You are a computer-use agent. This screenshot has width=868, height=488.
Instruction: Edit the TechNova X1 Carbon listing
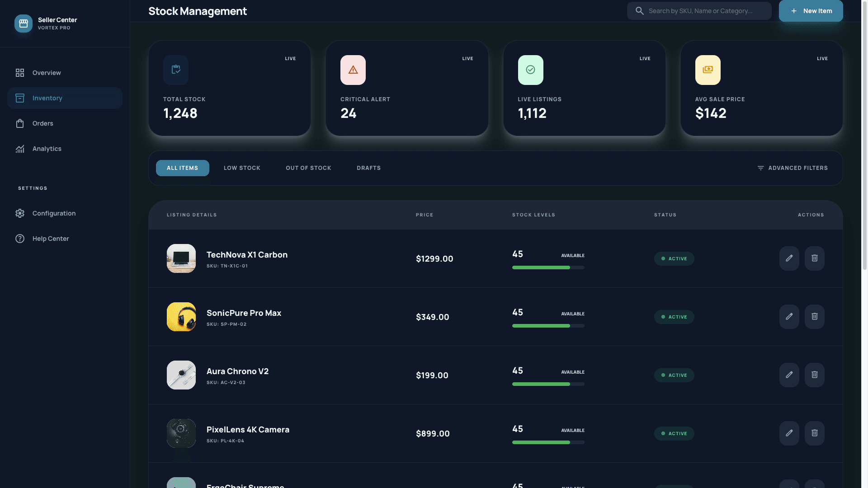pyautogui.click(x=789, y=258)
